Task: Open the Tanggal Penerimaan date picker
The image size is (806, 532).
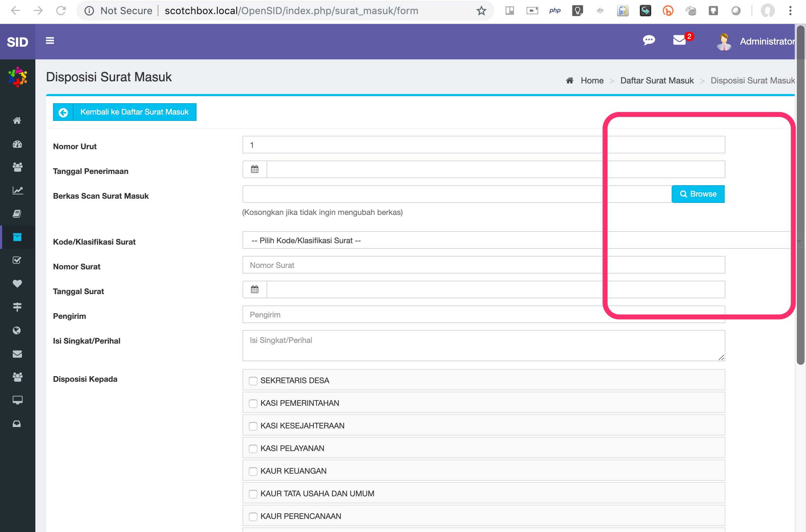Action: coord(254,169)
